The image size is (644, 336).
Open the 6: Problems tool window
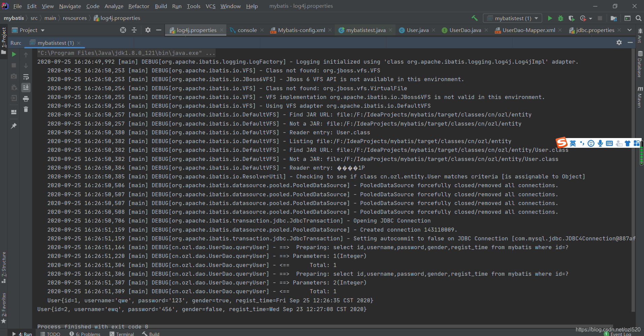click(85, 334)
